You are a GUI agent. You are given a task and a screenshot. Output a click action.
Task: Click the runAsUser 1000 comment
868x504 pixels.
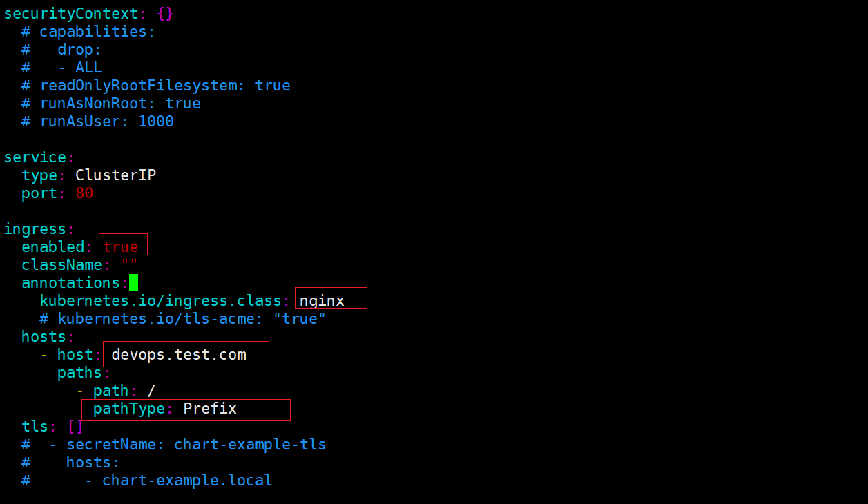pyautogui.click(x=97, y=121)
